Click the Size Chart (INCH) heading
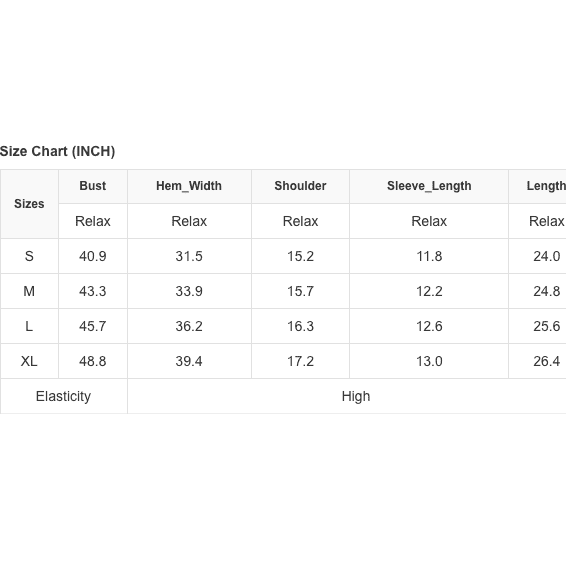Screen dimensions: 566x566 (x=57, y=151)
